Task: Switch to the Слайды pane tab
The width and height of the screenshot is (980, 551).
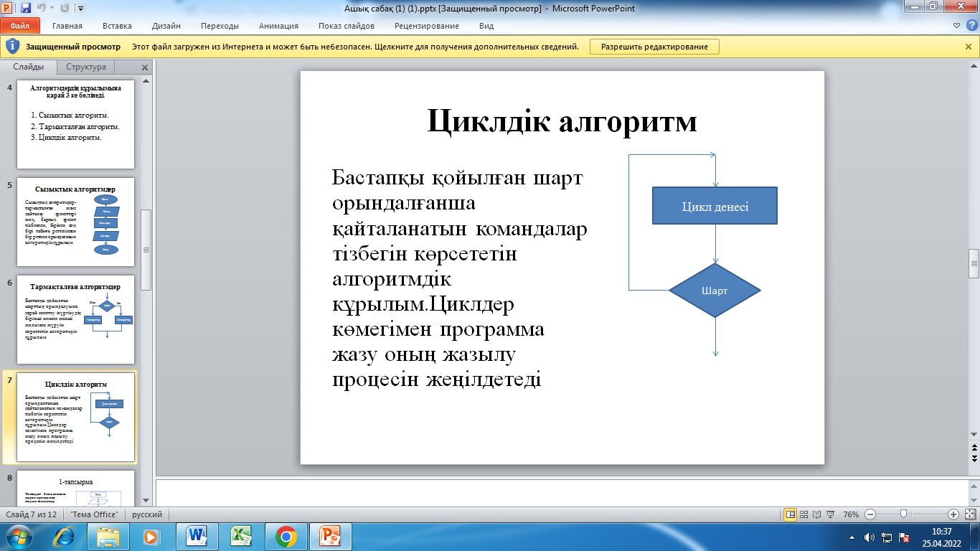Action: pos(28,67)
